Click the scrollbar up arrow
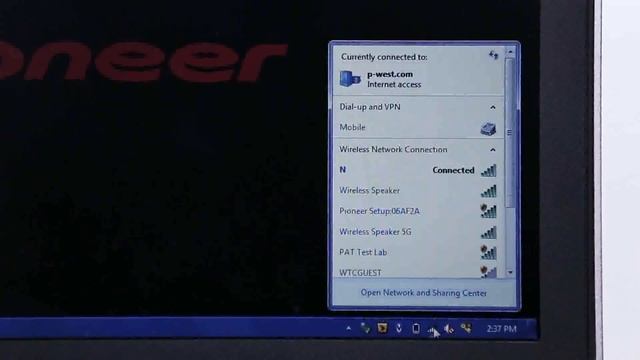640x360 pixels. [x=510, y=52]
